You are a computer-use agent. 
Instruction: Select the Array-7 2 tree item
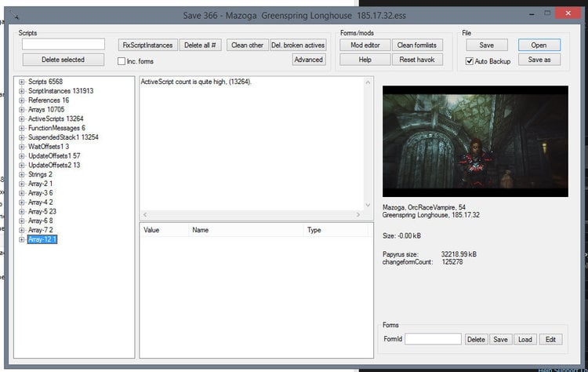(x=41, y=230)
